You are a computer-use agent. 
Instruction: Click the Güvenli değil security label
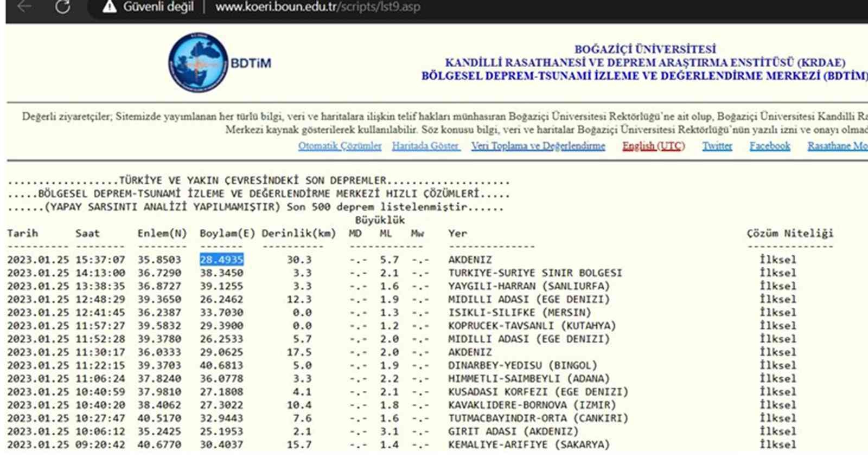(x=158, y=7)
